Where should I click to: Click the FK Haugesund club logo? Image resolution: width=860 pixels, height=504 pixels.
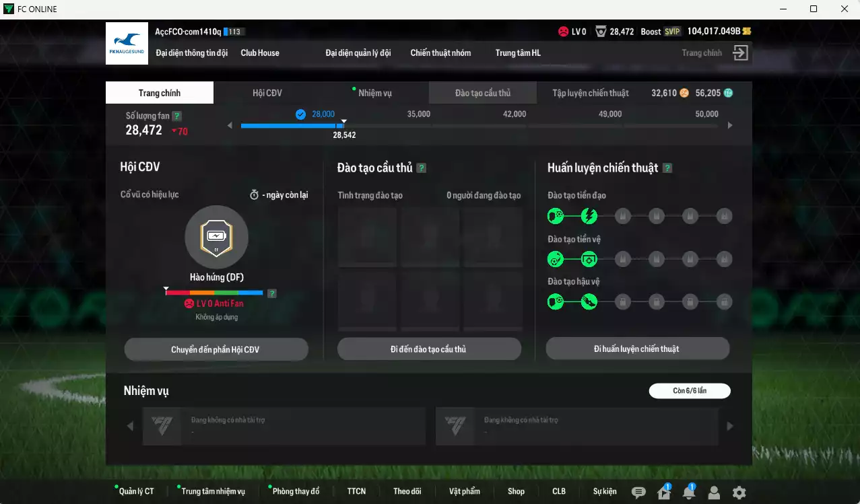tap(127, 44)
